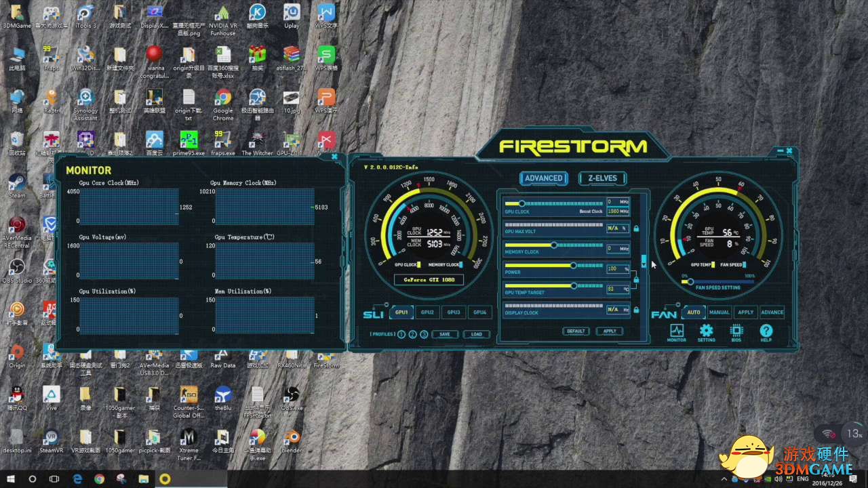Select profile 1 radio button
Viewport: 868px width, 488px height.
point(401,334)
